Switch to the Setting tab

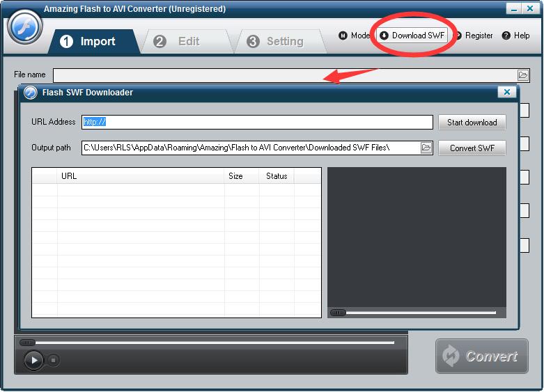pyautogui.click(x=276, y=42)
